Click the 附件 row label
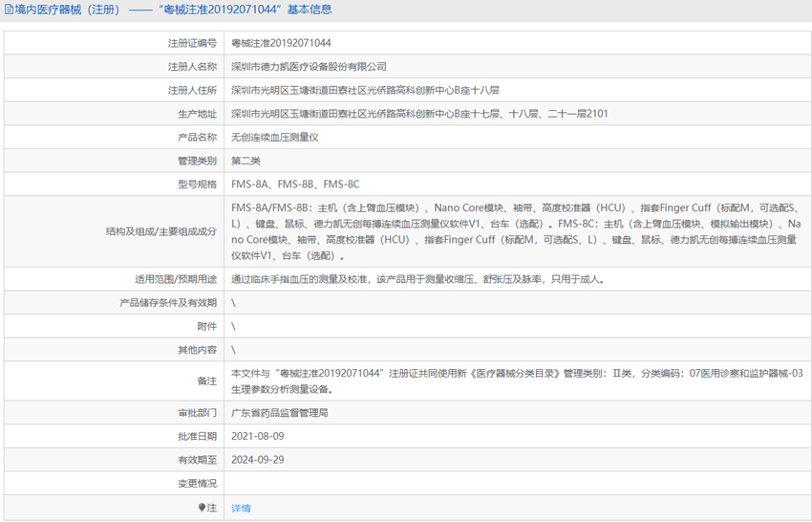 206,326
